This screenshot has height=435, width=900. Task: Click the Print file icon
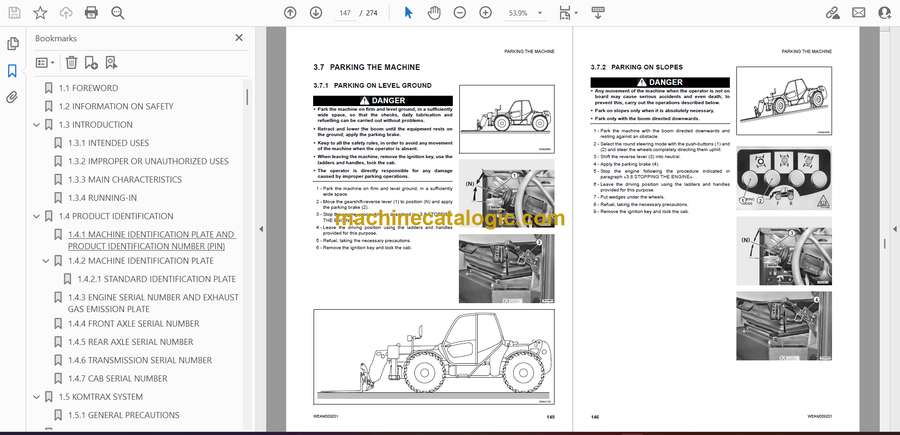[x=92, y=12]
